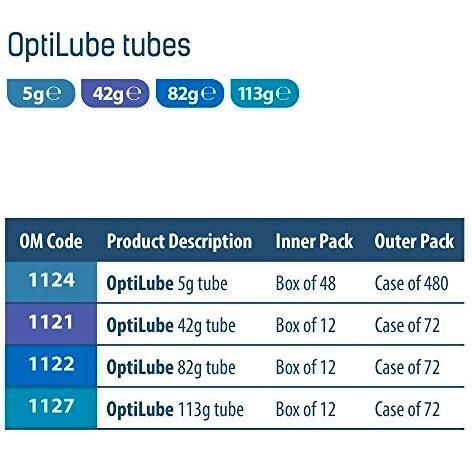Select the Inner Pack column header
Viewport: 472px width, 472px height.
(314, 241)
